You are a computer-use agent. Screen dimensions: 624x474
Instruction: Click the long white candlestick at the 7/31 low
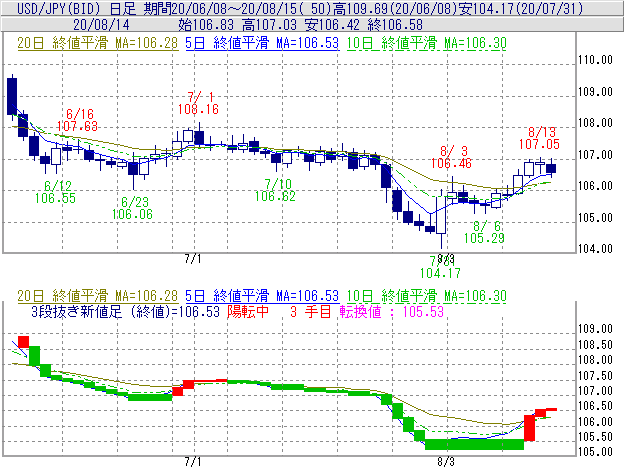pyautogui.click(x=441, y=215)
